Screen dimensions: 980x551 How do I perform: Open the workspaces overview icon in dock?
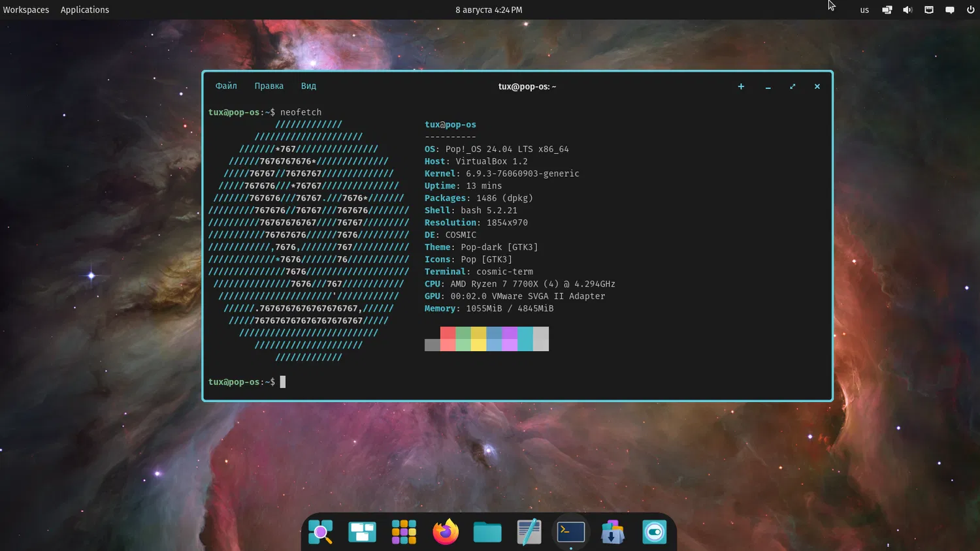pos(362,532)
